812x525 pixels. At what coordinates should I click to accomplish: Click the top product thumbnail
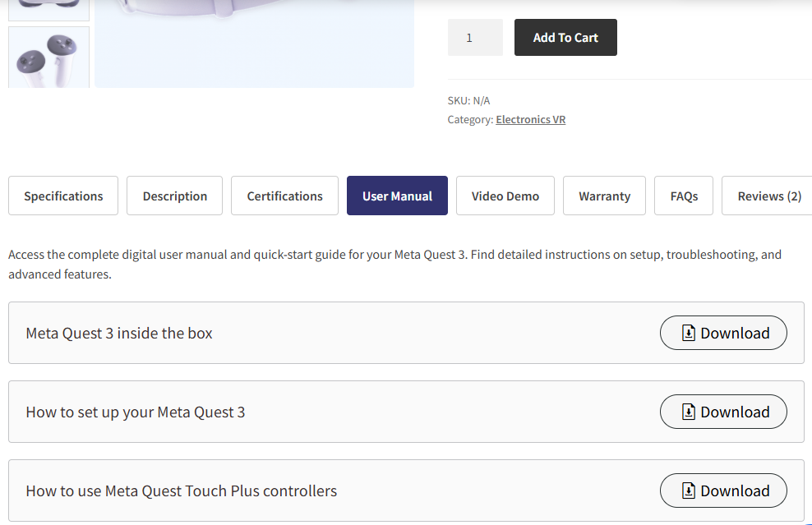pyautogui.click(x=48, y=7)
